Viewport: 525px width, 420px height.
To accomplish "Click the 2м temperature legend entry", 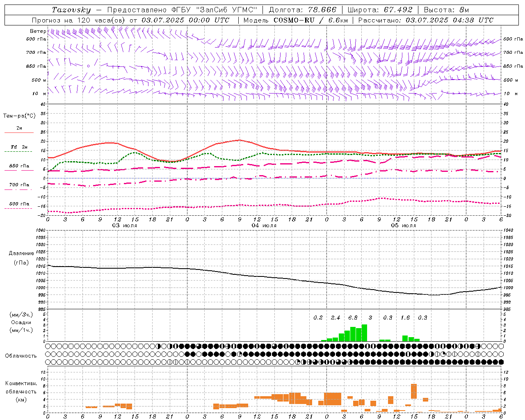I will pyautogui.click(x=19, y=128).
